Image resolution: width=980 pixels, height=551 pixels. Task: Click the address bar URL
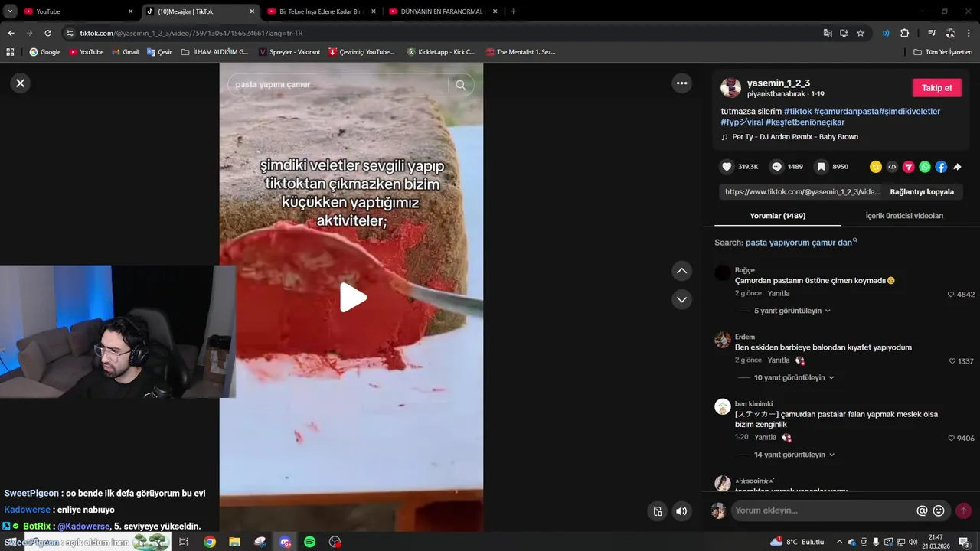pyautogui.click(x=443, y=33)
